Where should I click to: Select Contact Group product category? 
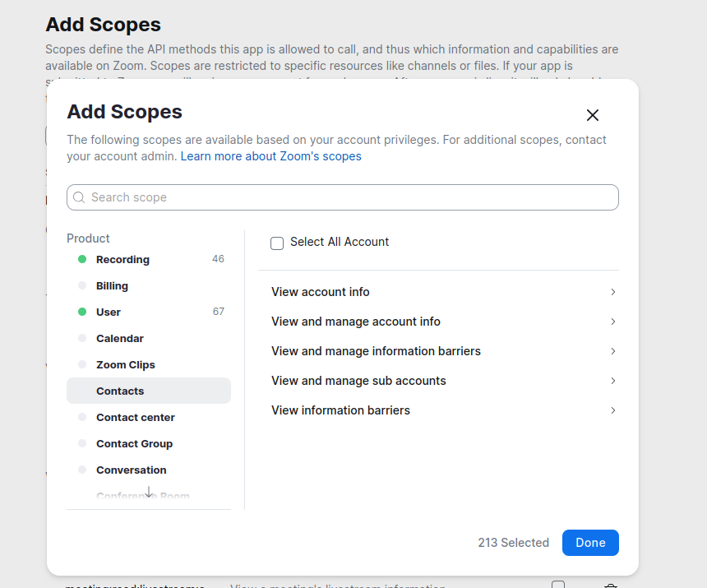click(x=149, y=444)
